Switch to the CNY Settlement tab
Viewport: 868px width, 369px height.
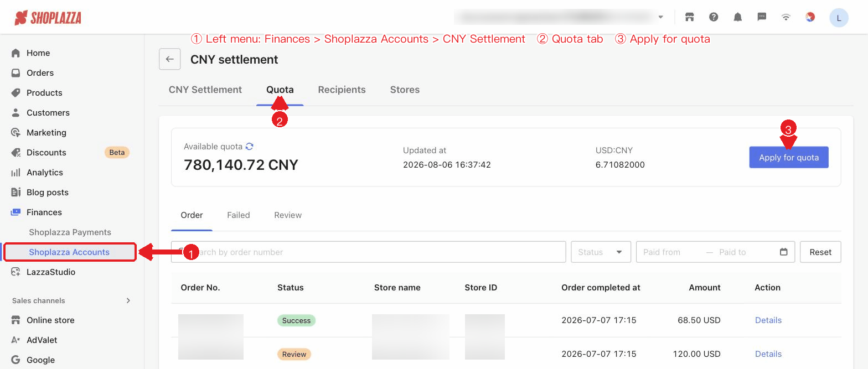tap(205, 90)
